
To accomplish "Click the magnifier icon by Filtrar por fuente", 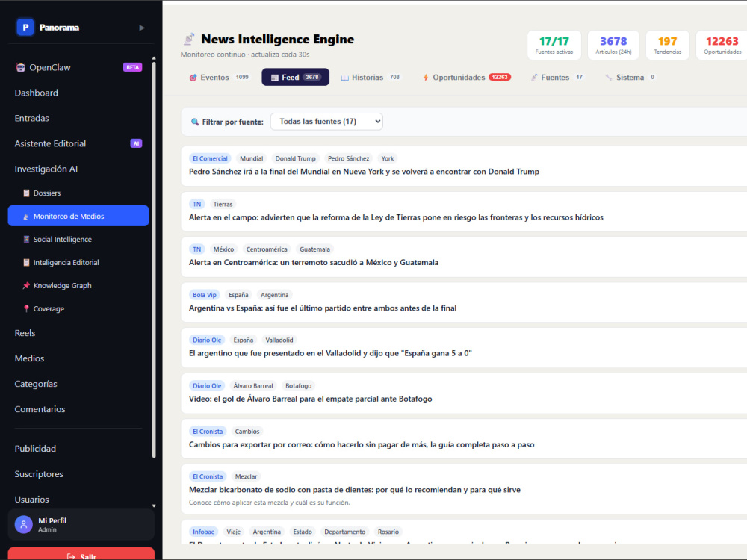I will coord(195,122).
